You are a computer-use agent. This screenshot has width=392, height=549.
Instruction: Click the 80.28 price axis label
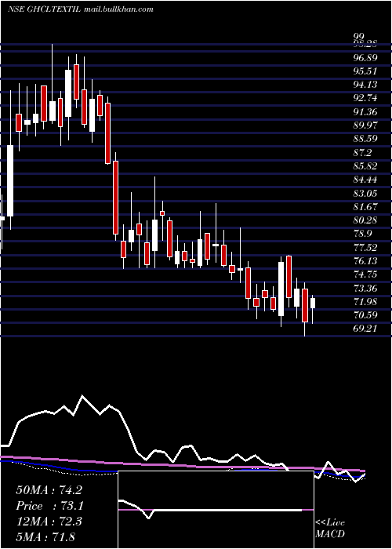click(x=366, y=220)
